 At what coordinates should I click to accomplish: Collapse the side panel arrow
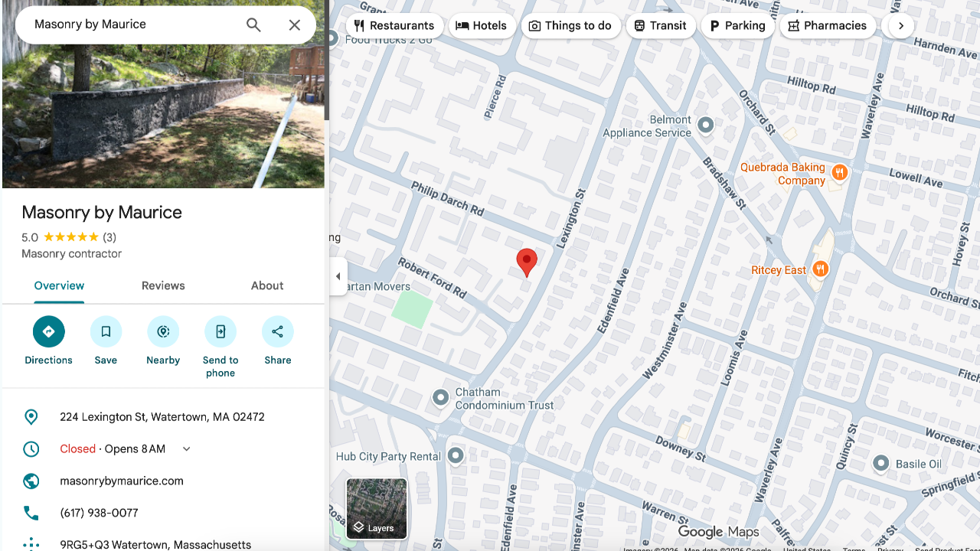tap(338, 276)
